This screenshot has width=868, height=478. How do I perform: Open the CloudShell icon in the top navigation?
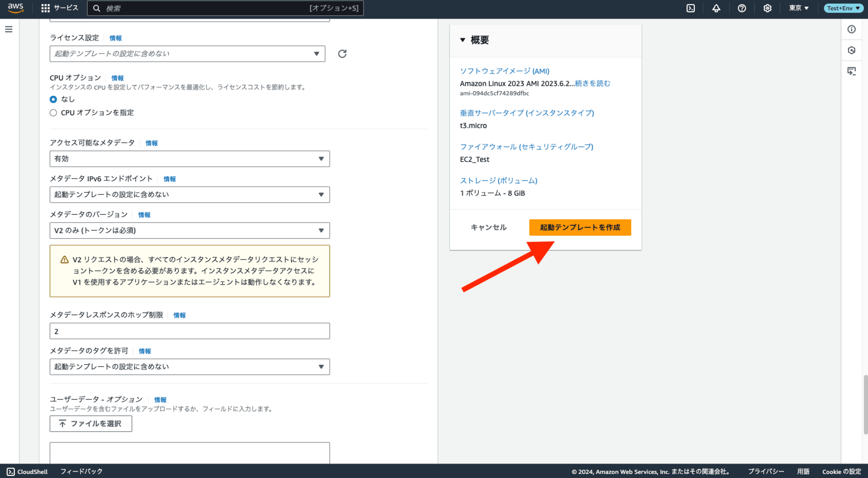click(x=690, y=8)
